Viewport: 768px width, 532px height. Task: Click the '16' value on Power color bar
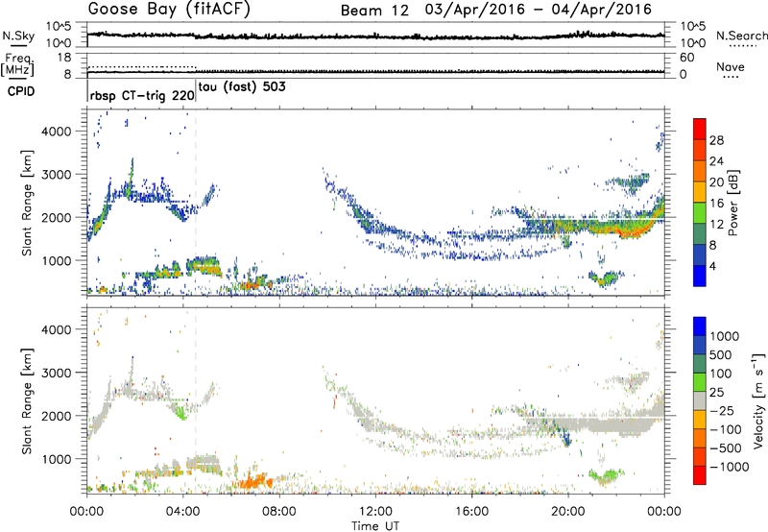tap(716, 204)
